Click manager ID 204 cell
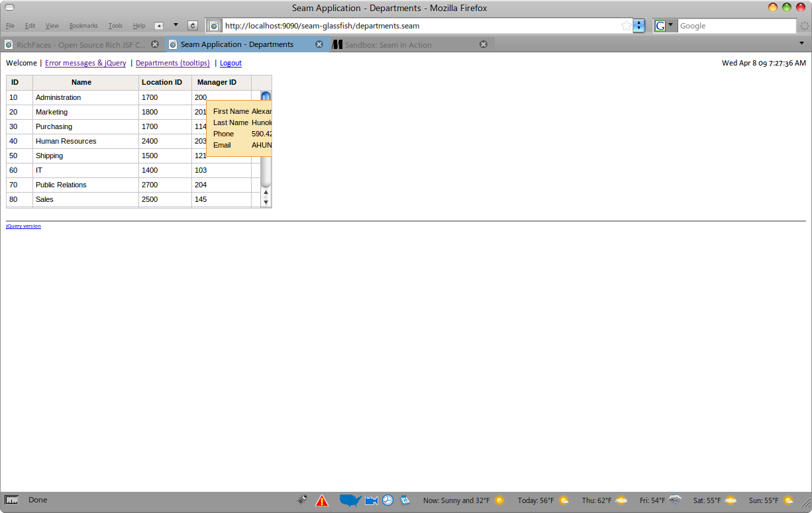 point(221,185)
